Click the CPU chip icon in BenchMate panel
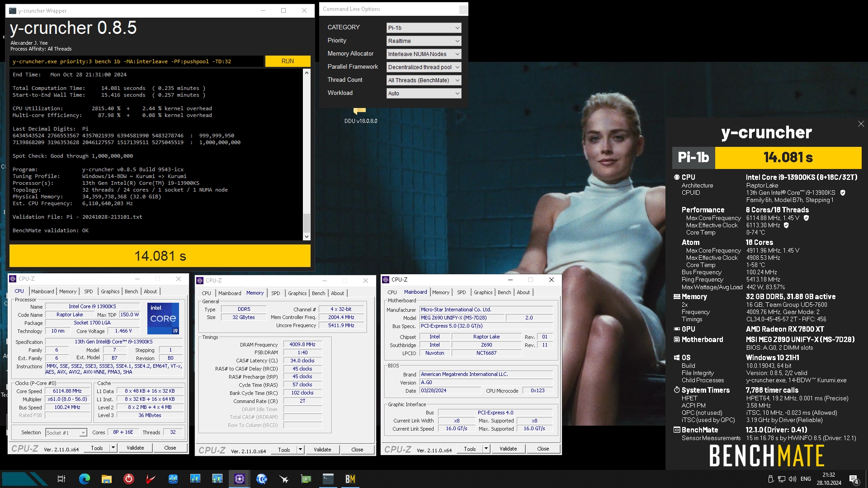 tap(677, 177)
